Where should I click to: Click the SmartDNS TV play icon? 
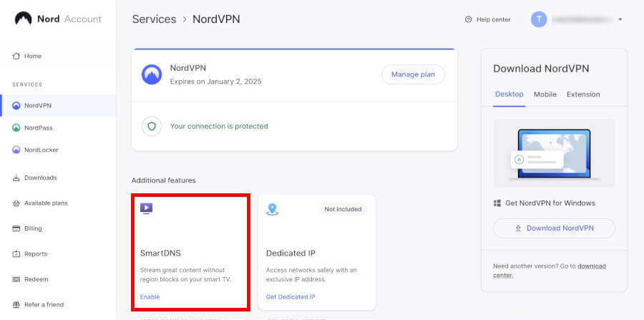click(146, 208)
